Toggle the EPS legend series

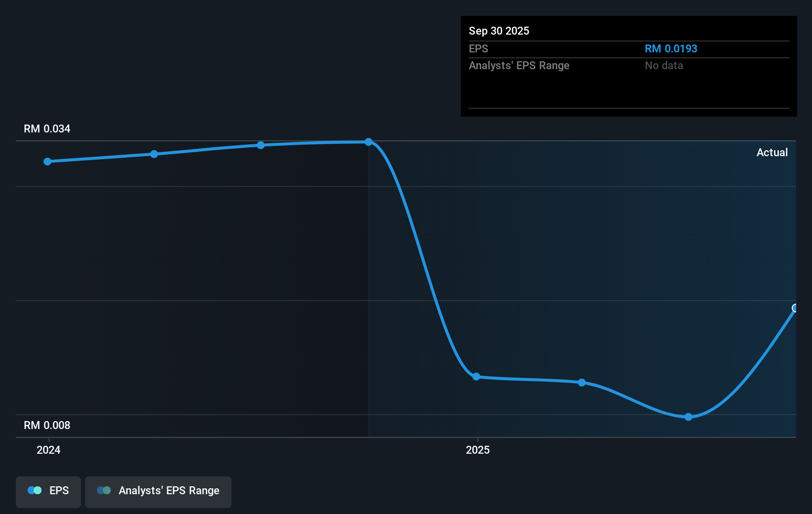(x=48, y=492)
